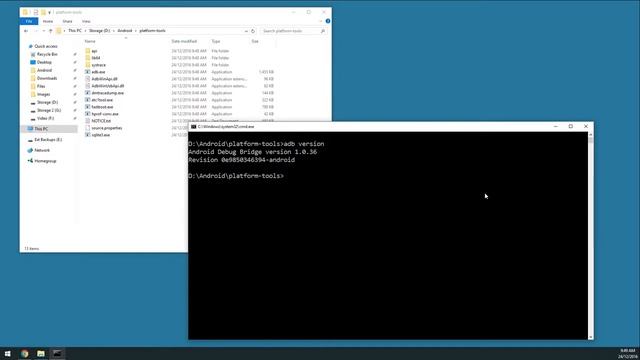Select the fastboot.exe file icon
640x360 pixels.
coord(87,107)
